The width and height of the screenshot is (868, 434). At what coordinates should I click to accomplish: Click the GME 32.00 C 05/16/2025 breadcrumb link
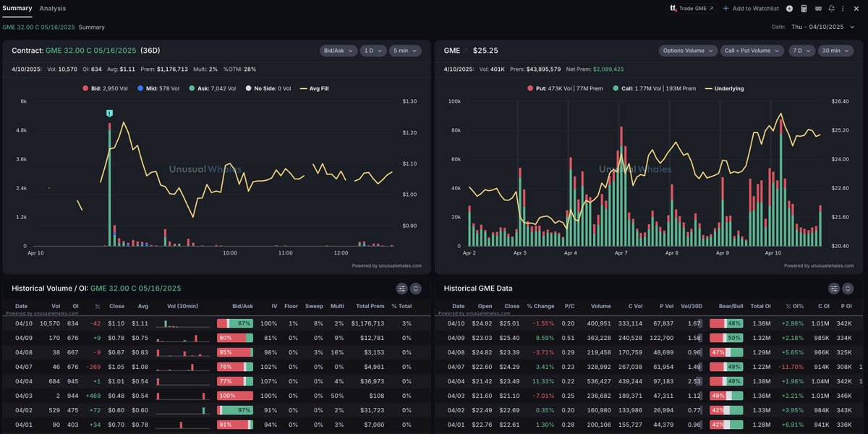click(x=38, y=27)
